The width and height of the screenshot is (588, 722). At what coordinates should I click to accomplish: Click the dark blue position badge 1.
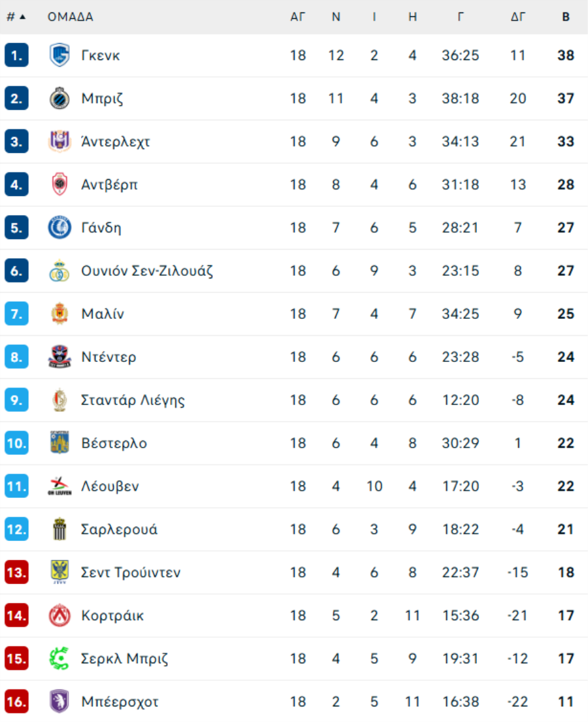[x=16, y=56]
